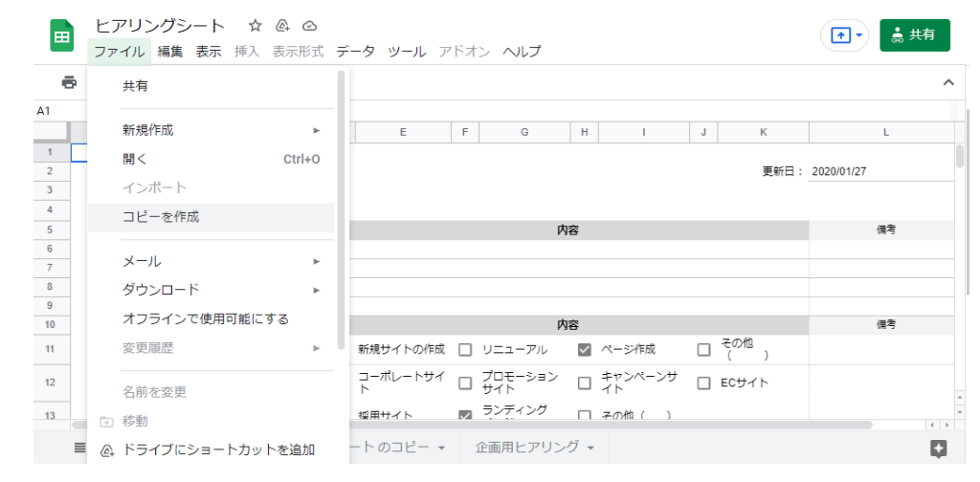The height and width of the screenshot is (482, 980).
Task: Click the Google Sheets home logo
Action: pyautogui.click(x=62, y=35)
